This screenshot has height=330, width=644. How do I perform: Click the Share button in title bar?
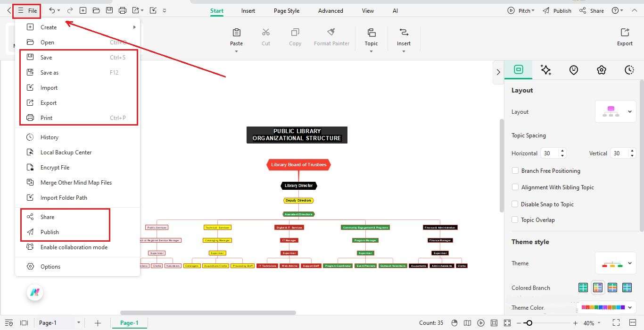point(592,10)
